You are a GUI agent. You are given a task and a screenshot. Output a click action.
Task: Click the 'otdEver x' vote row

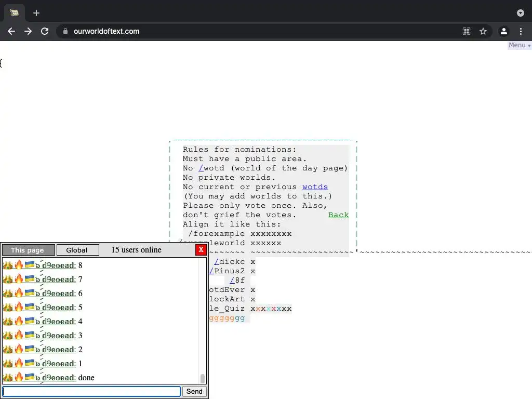click(232, 290)
